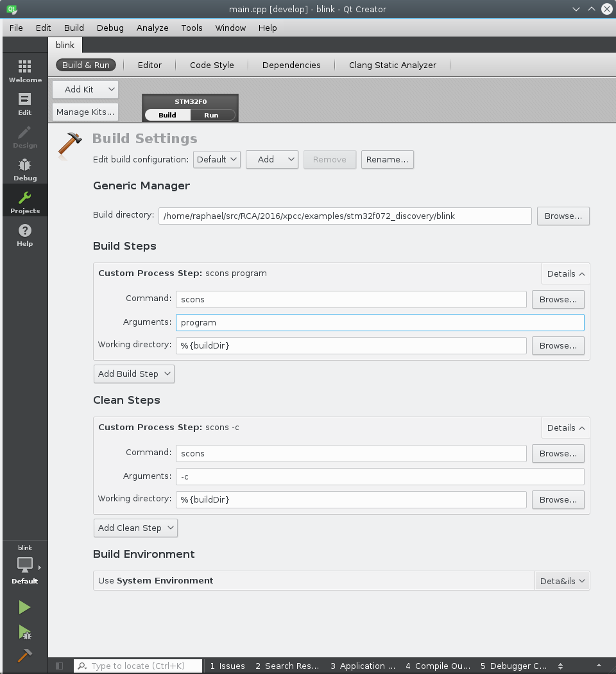The height and width of the screenshot is (674, 616).
Task: Run the project with green arrow
Action: 24,607
